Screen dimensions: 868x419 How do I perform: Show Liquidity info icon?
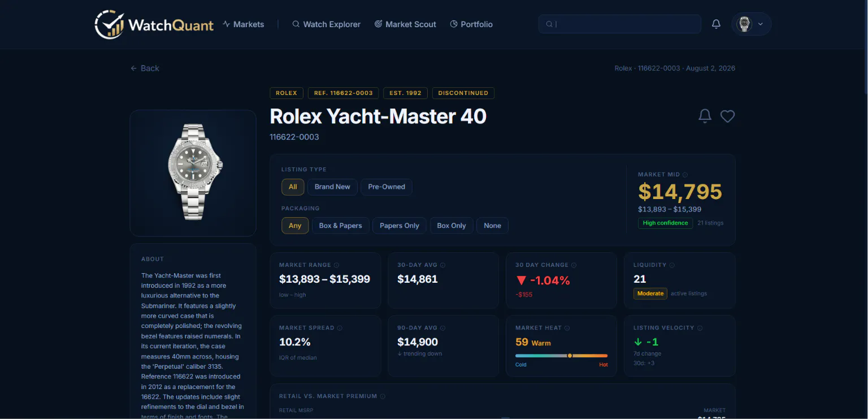click(672, 265)
